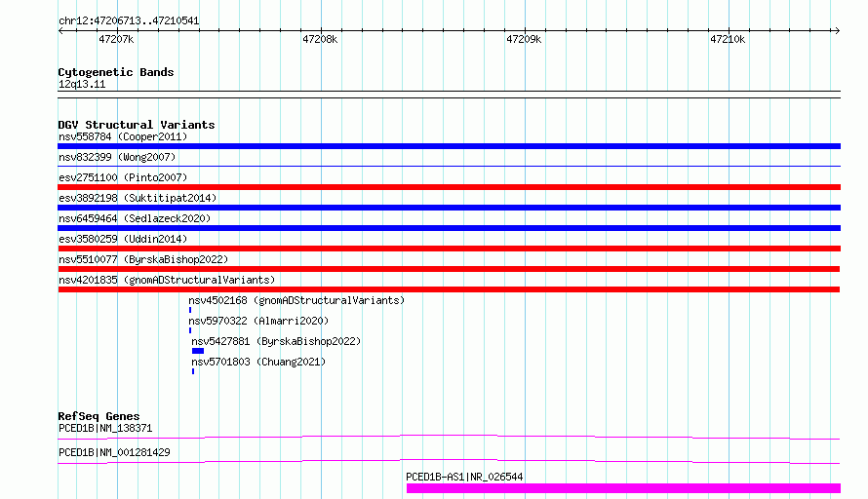Screen dimensions: 868x499
Task: Select the red bar under nsv5510077
Action: click(x=449, y=269)
